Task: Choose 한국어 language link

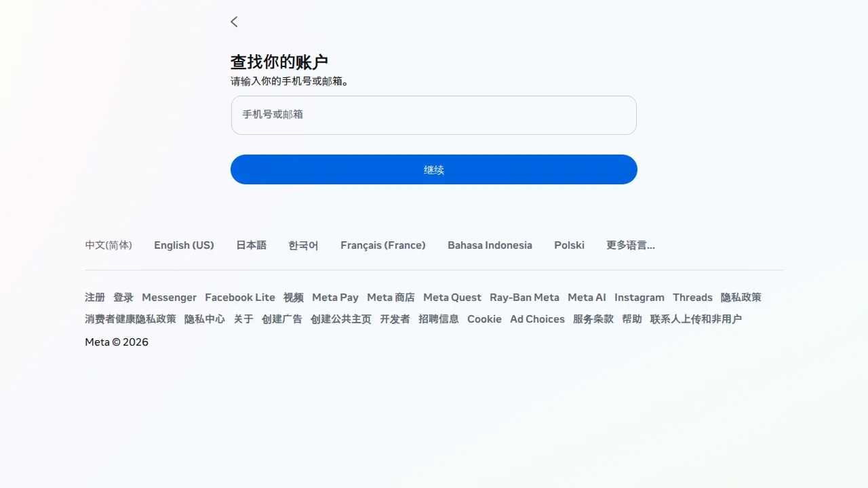Action: click(x=303, y=245)
